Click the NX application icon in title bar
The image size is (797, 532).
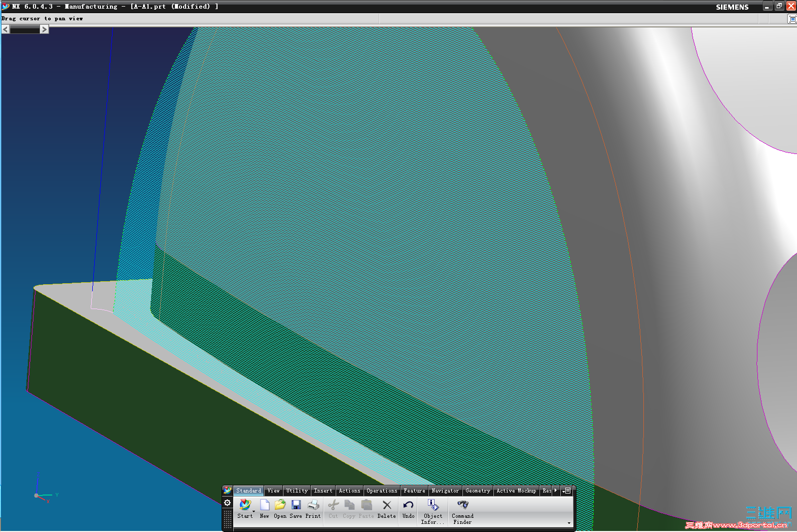(x=6, y=7)
